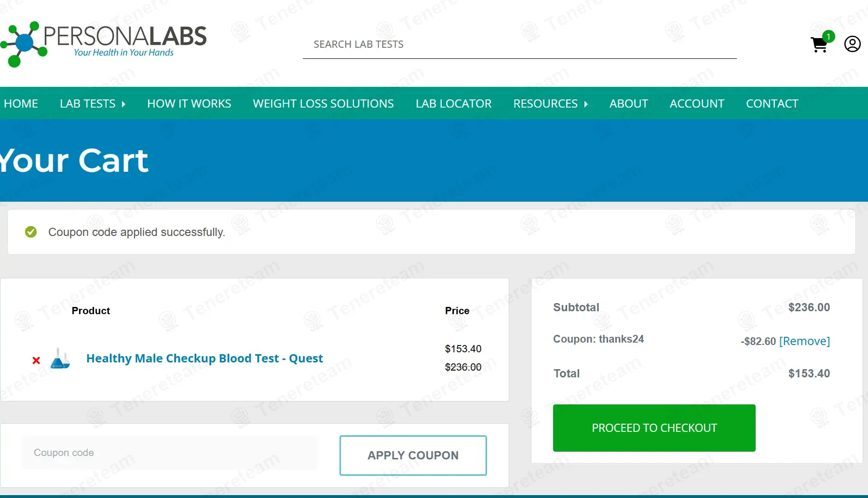868x498 pixels.
Task: Open the blue flask product thumbnail
Action: click(60, 359)
